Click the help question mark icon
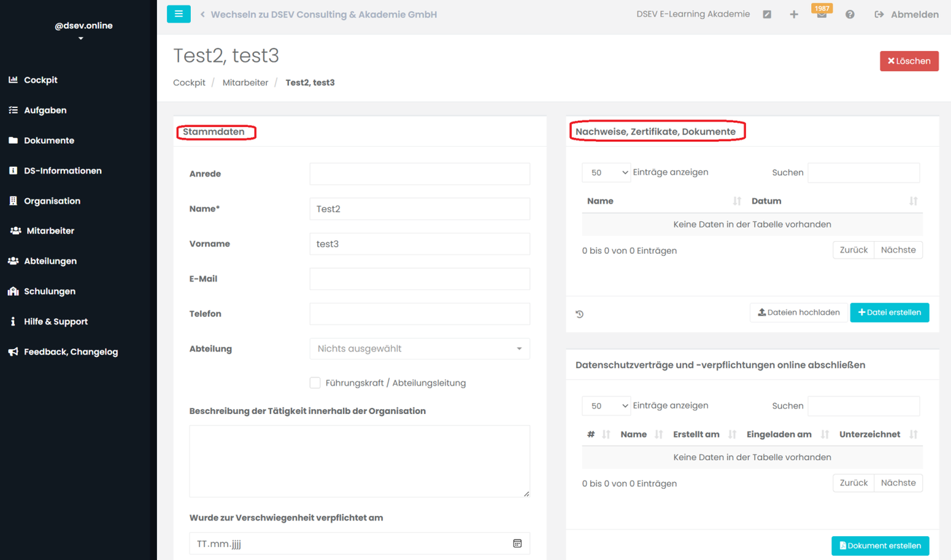Image resolution: width=951 pixels, height=560 pixels. click(x=850, y=14)
